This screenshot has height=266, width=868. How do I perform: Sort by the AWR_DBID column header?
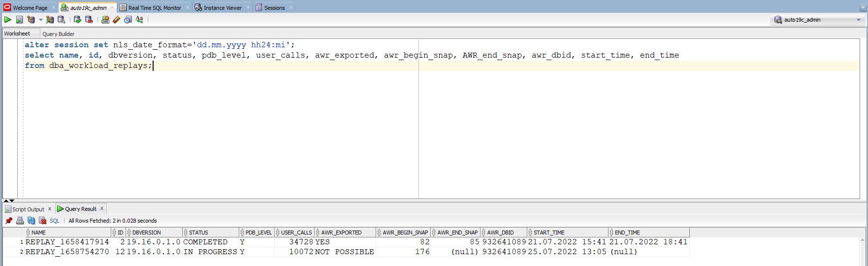click(504, 233)
